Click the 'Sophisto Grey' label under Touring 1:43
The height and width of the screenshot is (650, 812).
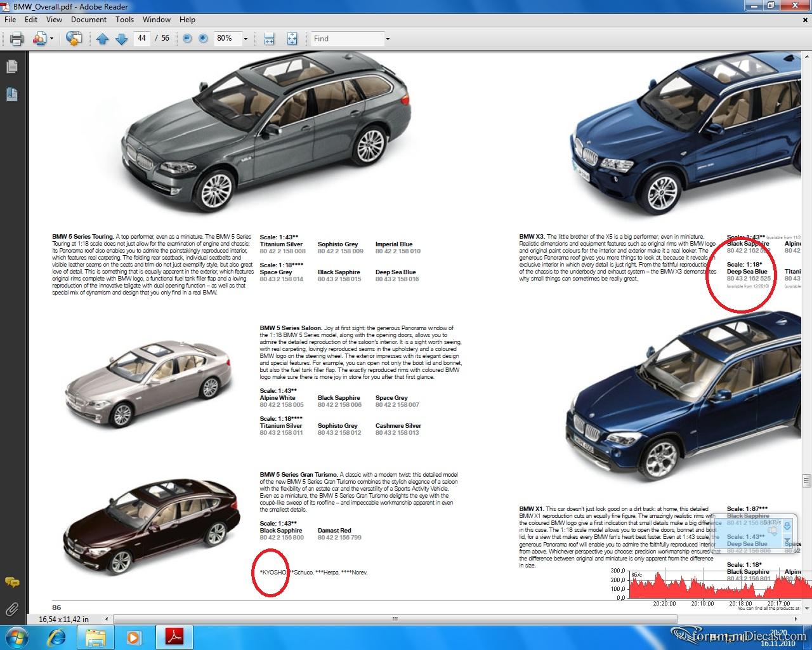click(x=338, y=244)
